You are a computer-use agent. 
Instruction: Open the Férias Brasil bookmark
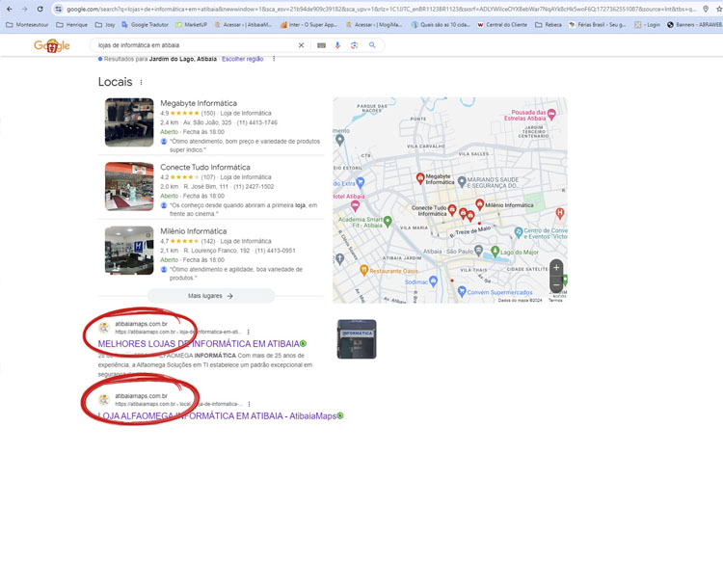tap(598, 25)
